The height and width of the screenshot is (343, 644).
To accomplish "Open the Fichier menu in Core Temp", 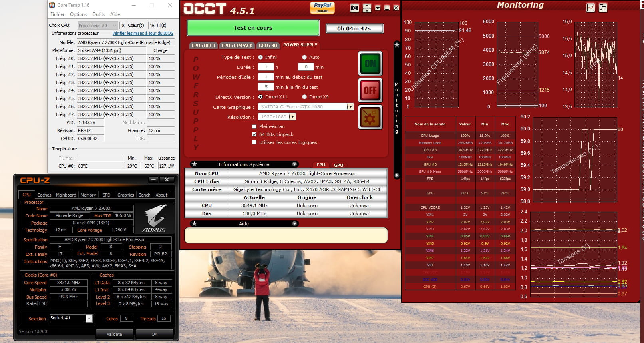I will tap(58, 14).
